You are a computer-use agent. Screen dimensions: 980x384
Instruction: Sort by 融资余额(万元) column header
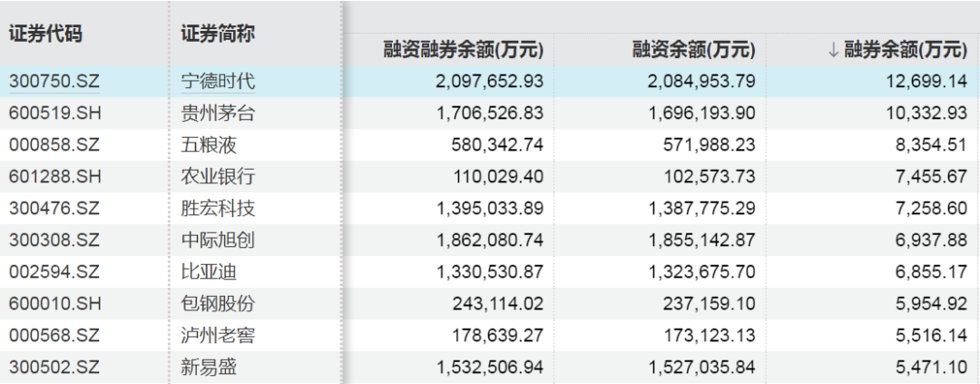click(694, 49)
